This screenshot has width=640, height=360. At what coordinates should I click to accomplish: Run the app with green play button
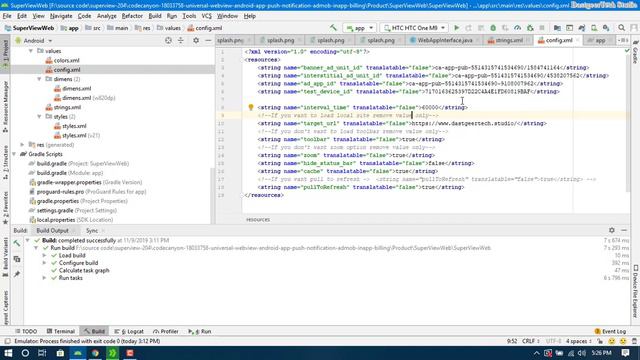457,28
